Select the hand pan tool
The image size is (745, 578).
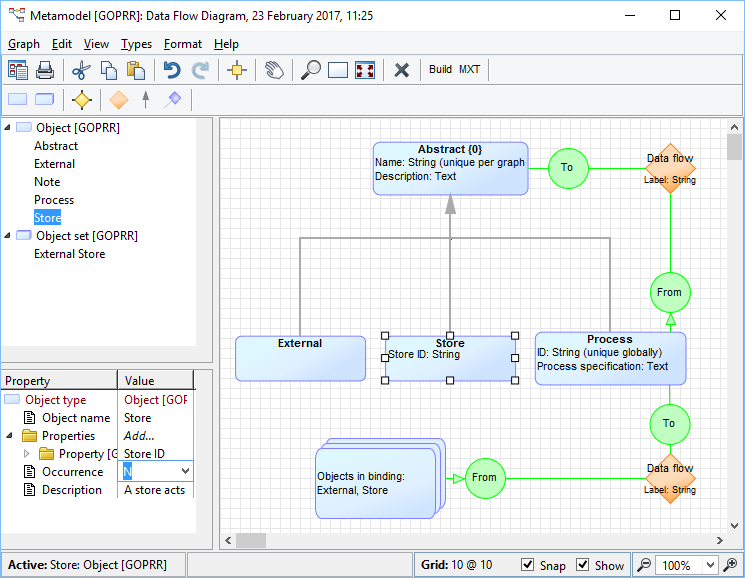coord(274,70)
